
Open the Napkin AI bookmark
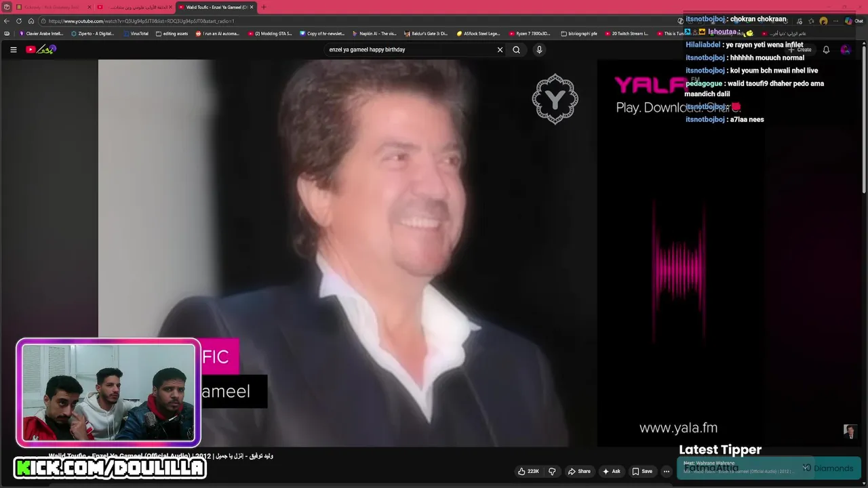[374, 33]
